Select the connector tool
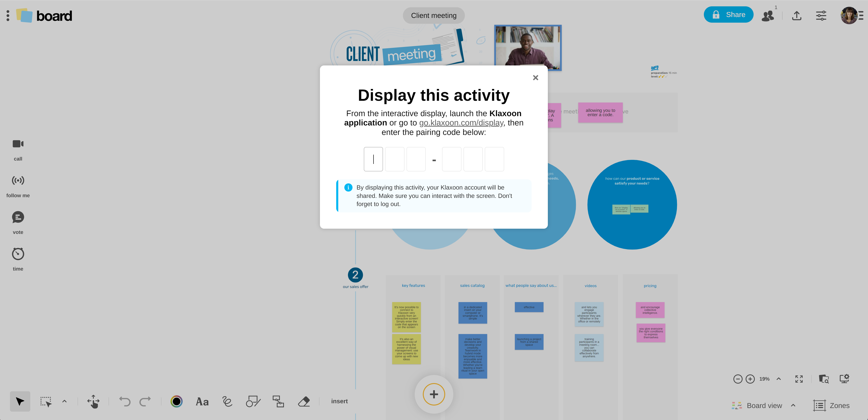This screenshot has height=420, width=868. click(278, 401)
